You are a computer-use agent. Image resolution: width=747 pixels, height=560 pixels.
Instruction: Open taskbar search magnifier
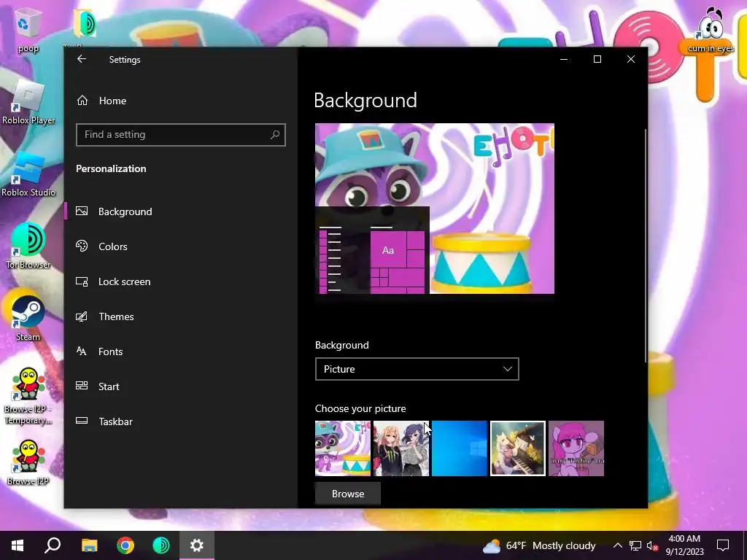tap(53, 545)
